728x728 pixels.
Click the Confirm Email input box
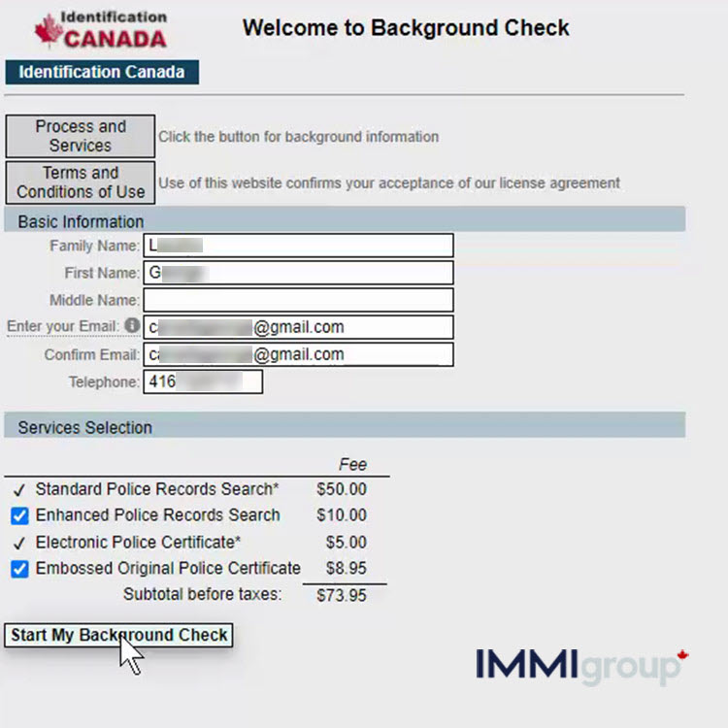click(x=298, y=354)
